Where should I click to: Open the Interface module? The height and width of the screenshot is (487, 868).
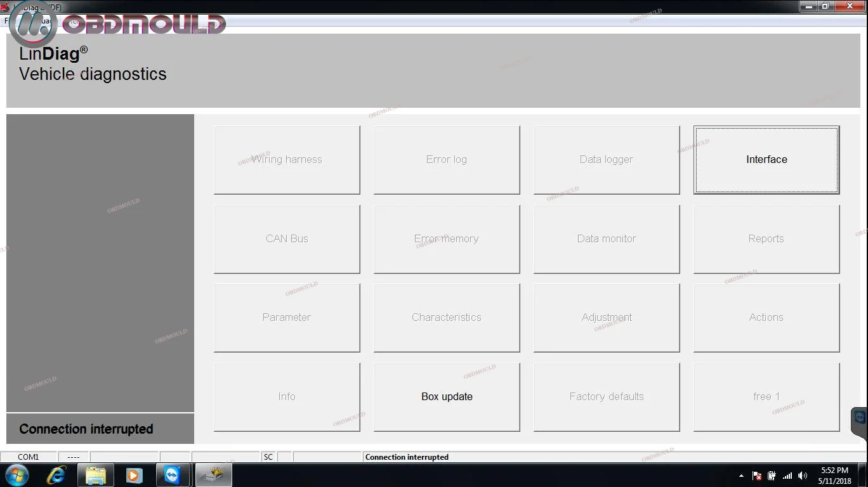pos(766,160)
